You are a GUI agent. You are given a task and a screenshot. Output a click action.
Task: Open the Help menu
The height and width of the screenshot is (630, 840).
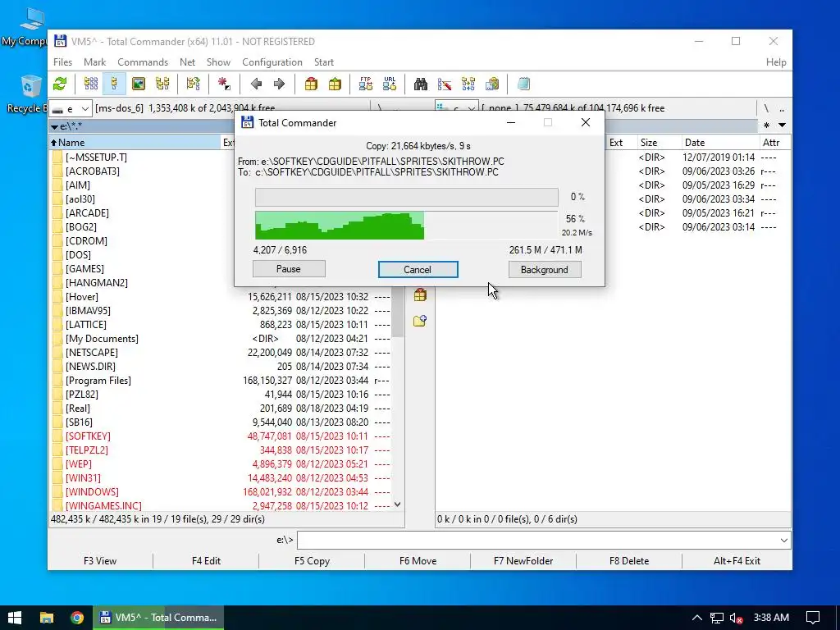pos(776,62)
